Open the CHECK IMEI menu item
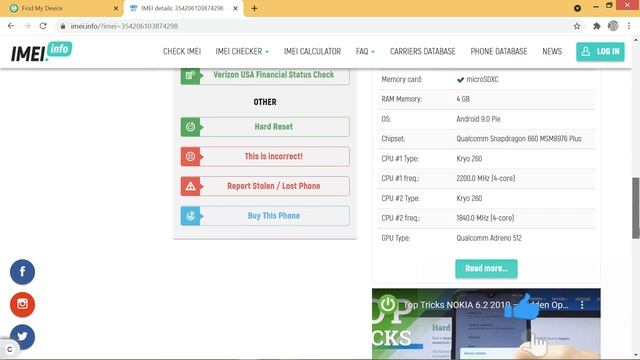640x360 pixels. (x=182, y=51)
